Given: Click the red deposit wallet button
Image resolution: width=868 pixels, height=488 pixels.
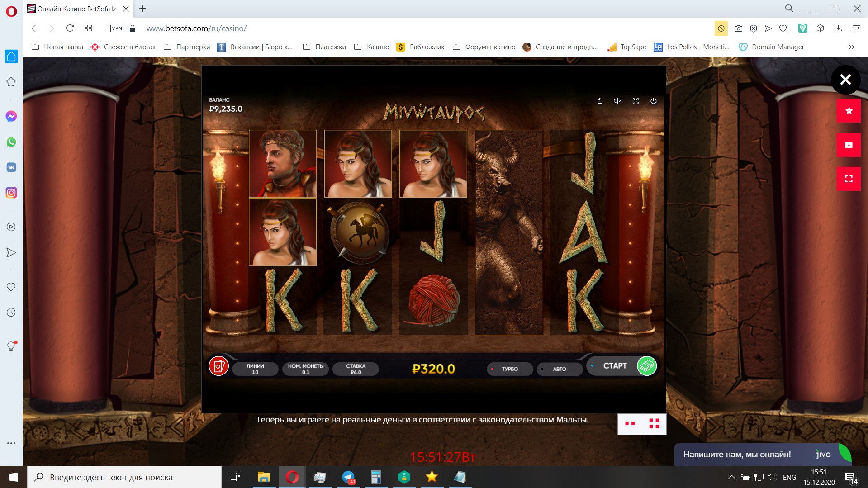Looking at the screenshot, I should 849,145.
